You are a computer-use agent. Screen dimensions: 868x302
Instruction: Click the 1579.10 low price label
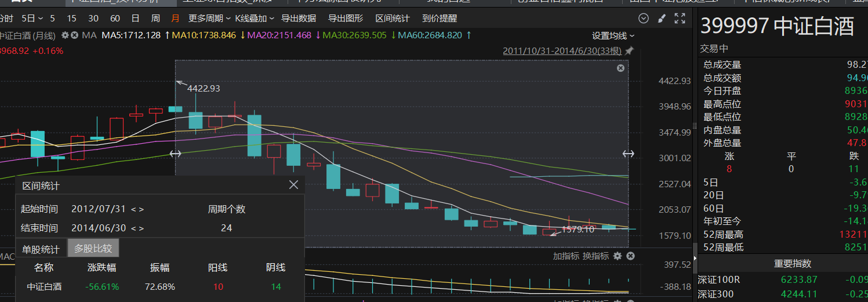pos(578,230)
